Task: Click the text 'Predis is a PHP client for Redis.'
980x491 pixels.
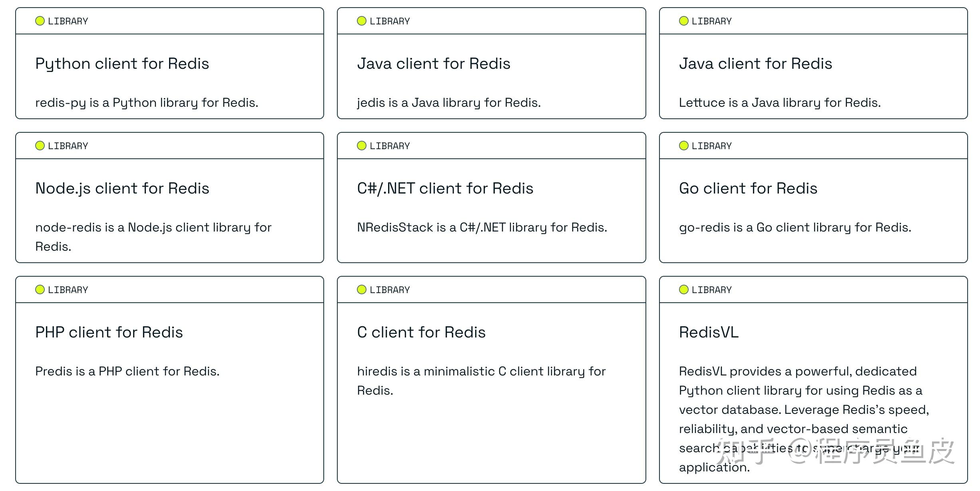Action: (x=127, y=371)
